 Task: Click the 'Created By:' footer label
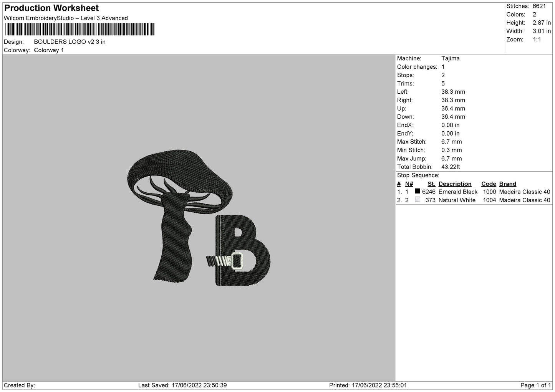click(x=19, y=385)
